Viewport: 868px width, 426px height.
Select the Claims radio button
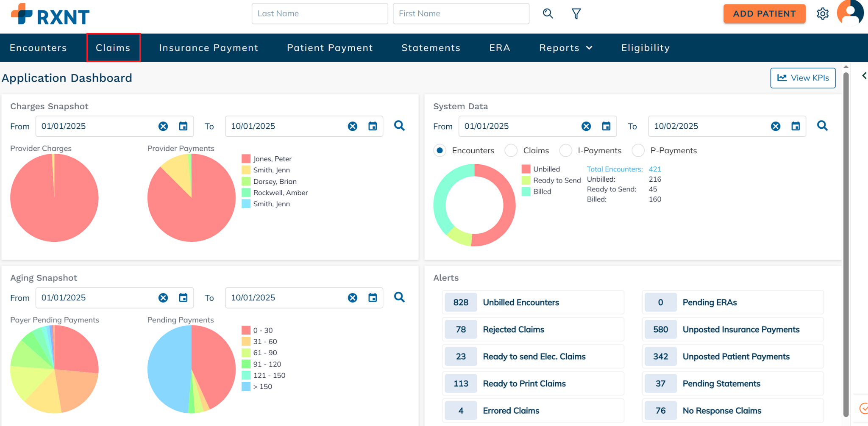pos(511,150)
